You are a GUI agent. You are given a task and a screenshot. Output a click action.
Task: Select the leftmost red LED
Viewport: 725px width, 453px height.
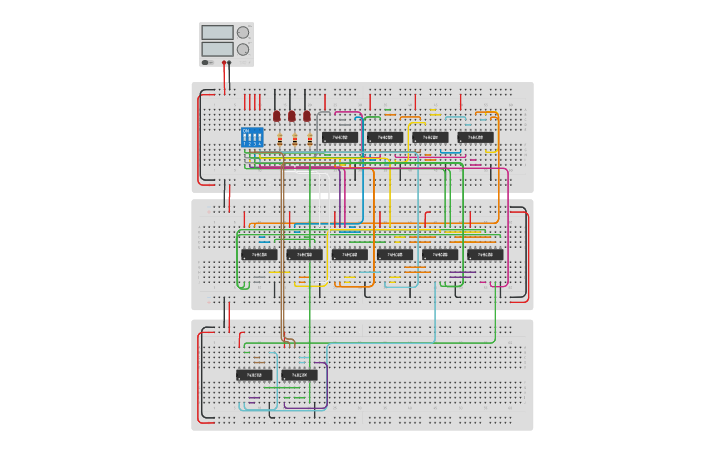(277, 116)
